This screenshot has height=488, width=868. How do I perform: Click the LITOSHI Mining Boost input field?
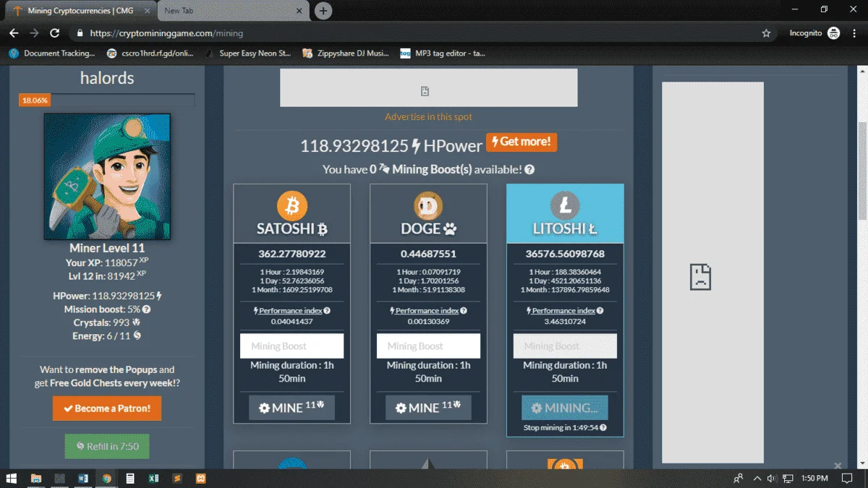tap(565, 346)
